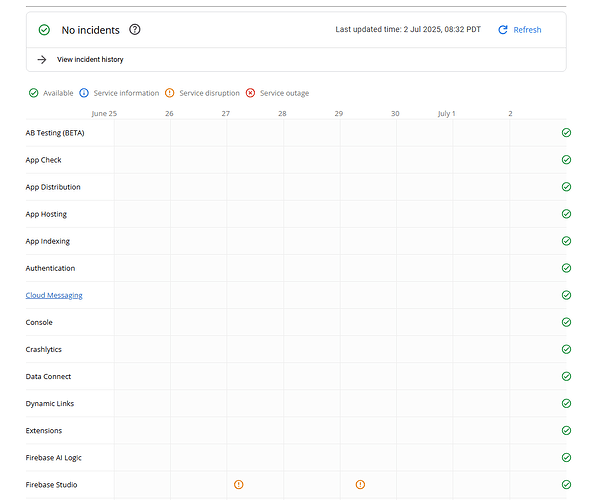
Task: Click the App Distribution row label
Action: click(53, 187)
